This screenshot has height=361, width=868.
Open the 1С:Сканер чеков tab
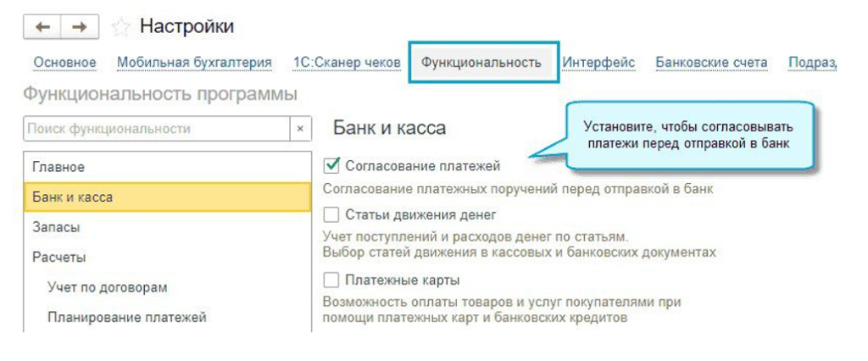(347, 63)
